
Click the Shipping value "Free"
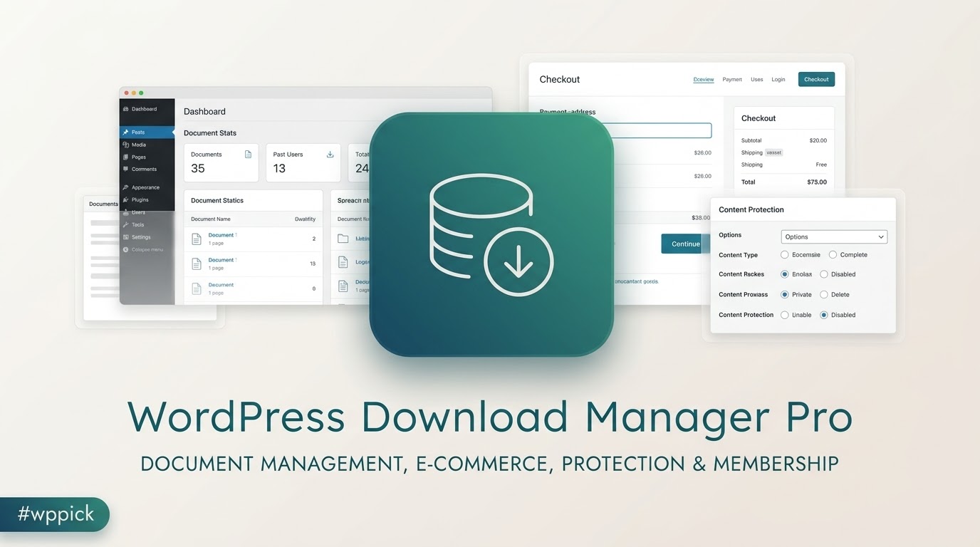click(x=821, y=165)
